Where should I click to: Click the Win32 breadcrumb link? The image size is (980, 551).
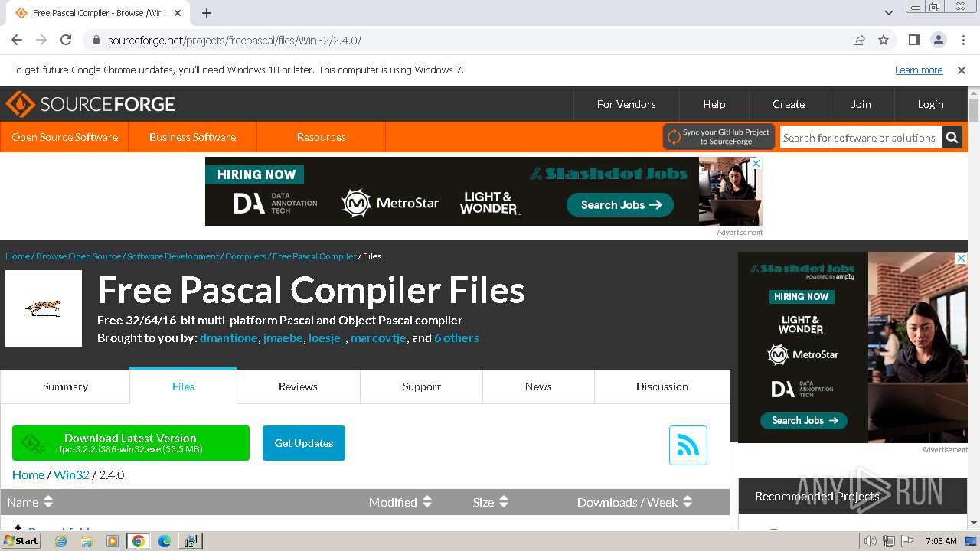click(71, 474)
